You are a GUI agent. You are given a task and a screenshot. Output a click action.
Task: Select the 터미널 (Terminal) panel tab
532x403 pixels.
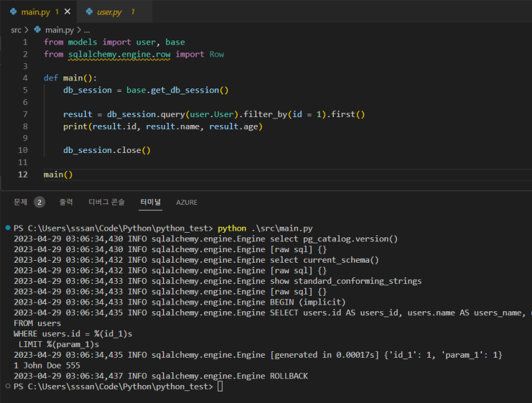(x=150, y=202)
